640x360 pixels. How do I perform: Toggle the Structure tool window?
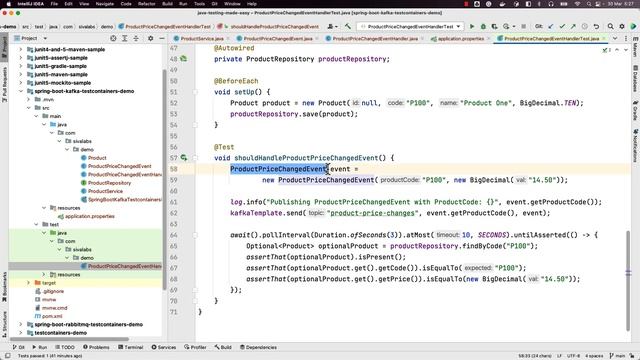(4, 324)
